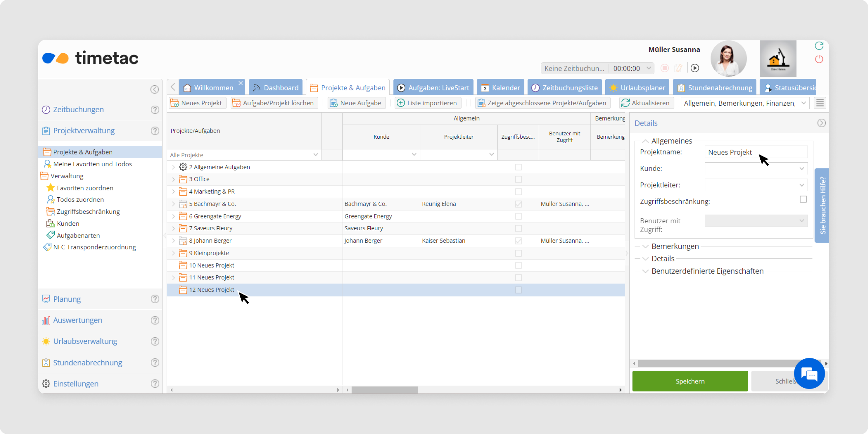Viewport: 868px width, 434px height.
Task: Toggle checkbox in 5 Bachmayr & Co. row
Action: (x=518, y=204)
